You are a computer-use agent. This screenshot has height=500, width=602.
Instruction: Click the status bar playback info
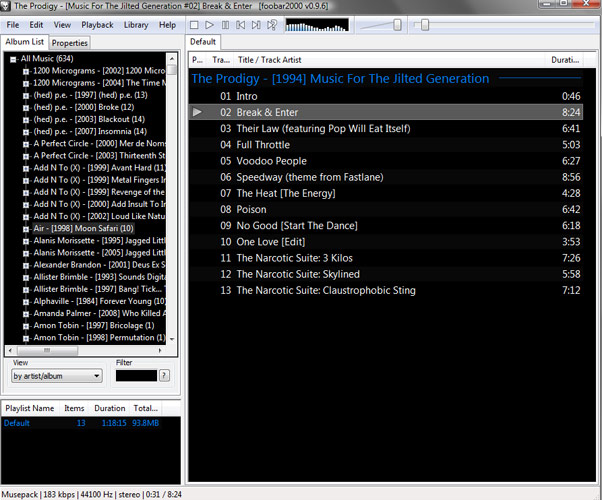[91, 494]
